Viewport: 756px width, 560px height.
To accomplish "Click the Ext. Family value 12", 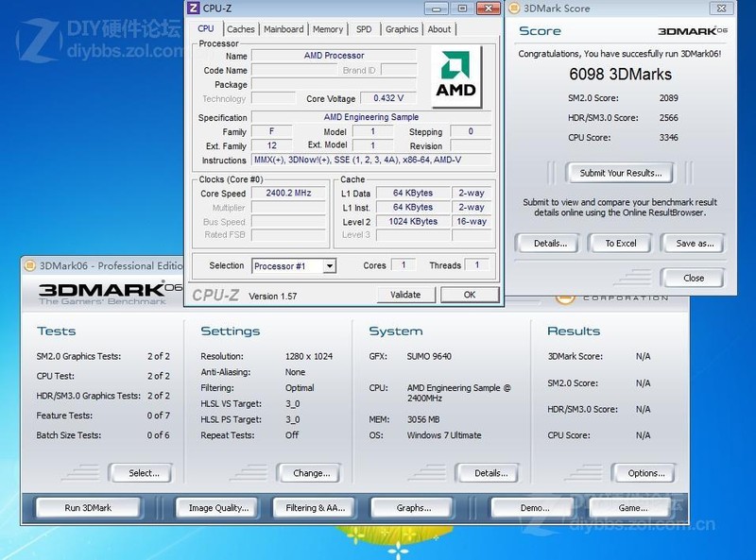I will point(272,145).
